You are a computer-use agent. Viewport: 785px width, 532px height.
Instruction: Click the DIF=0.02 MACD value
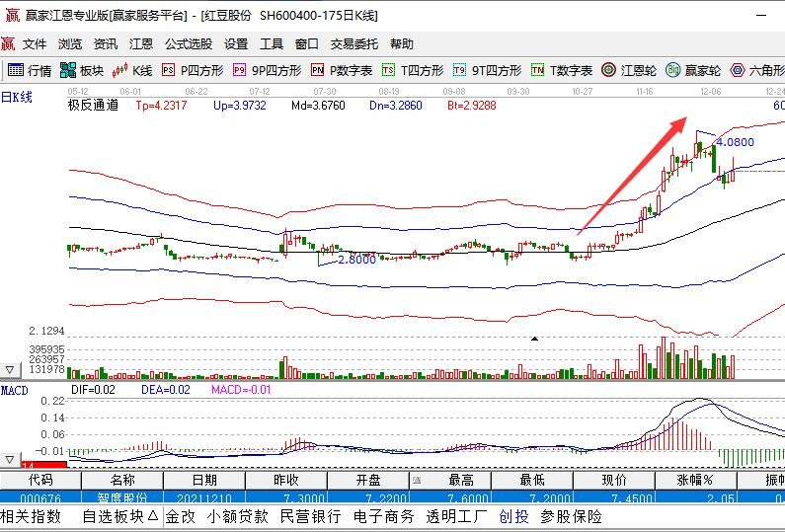(93, 390)
